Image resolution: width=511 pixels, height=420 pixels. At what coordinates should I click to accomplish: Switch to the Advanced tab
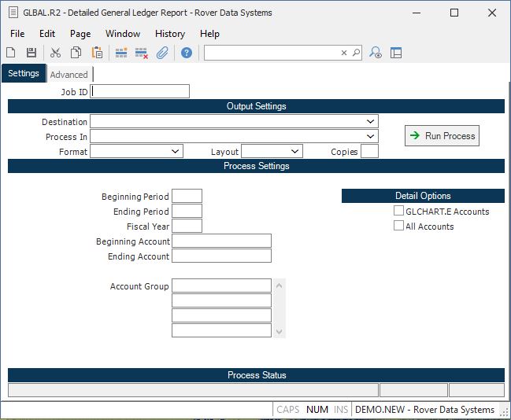tap(69, 75)
